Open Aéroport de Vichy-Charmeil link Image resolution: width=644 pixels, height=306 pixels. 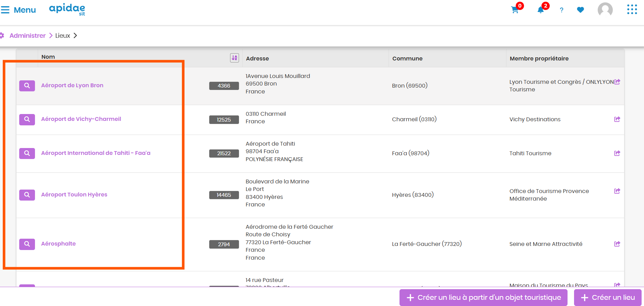pyautogui.click(x=81, y=119)
